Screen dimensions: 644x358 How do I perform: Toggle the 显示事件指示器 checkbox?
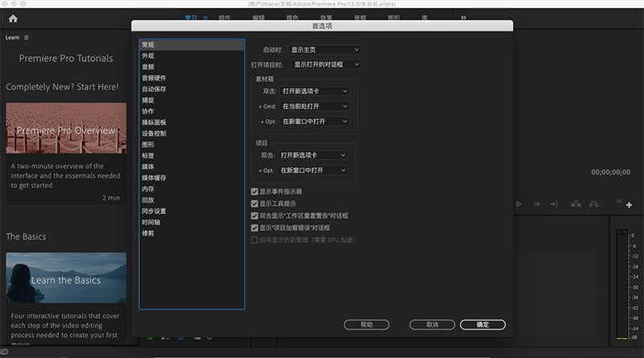(x=254, y=191)
